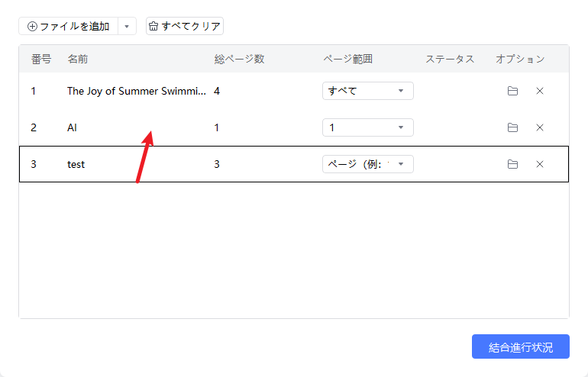Remove the AI file from list
Screen dimensions: 588x377
click(x=540, y=127)
